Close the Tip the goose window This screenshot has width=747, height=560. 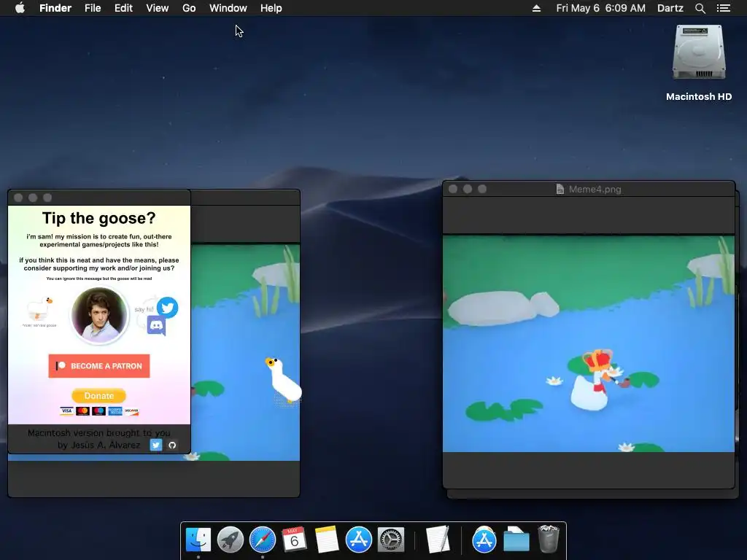tap(18, 198)
